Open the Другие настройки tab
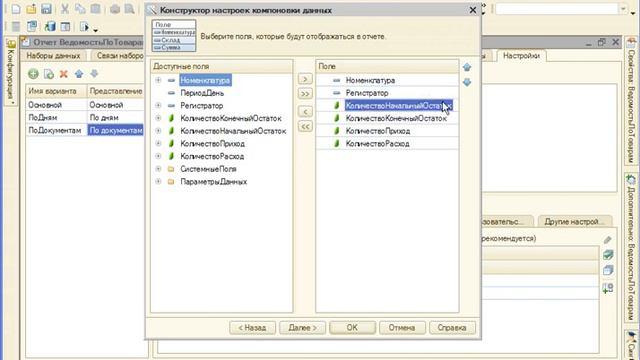This screenshot has width=640, height=360. tap(574, 222)
